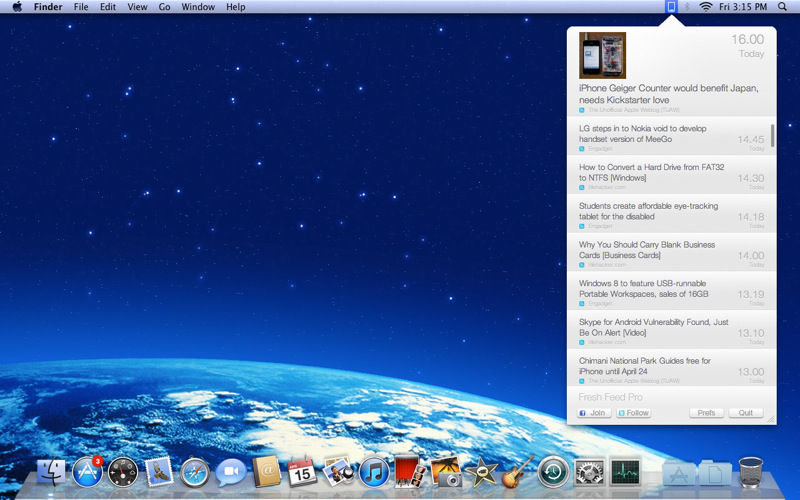Click the 16.00 timestamp
800x500 pixels.
pyautogui.click(x=747, y=39)
